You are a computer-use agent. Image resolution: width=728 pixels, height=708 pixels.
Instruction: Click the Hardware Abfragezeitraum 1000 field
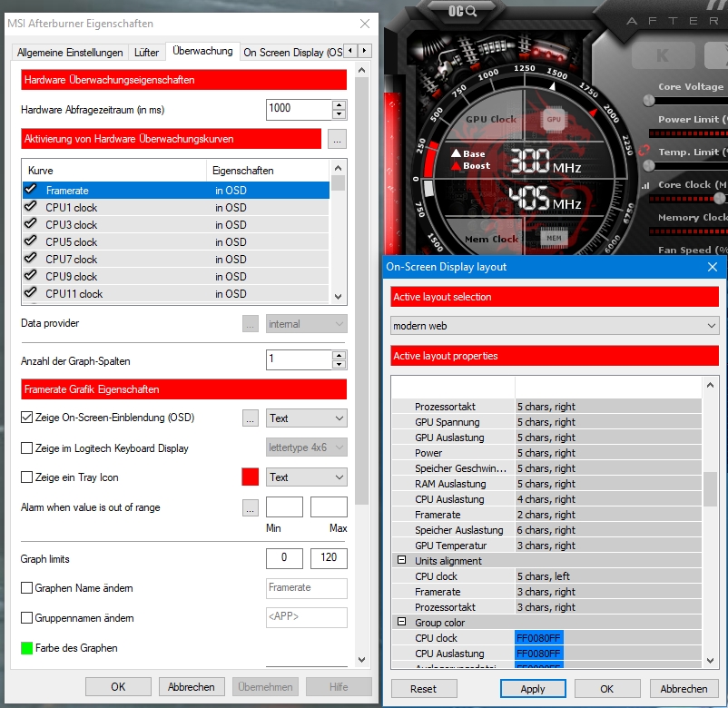(x=300, y=110)
